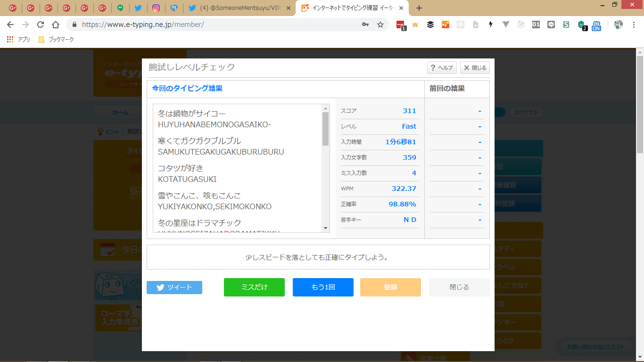Click the orange 登録 button
Screen dimensions: 644x362
390,287
